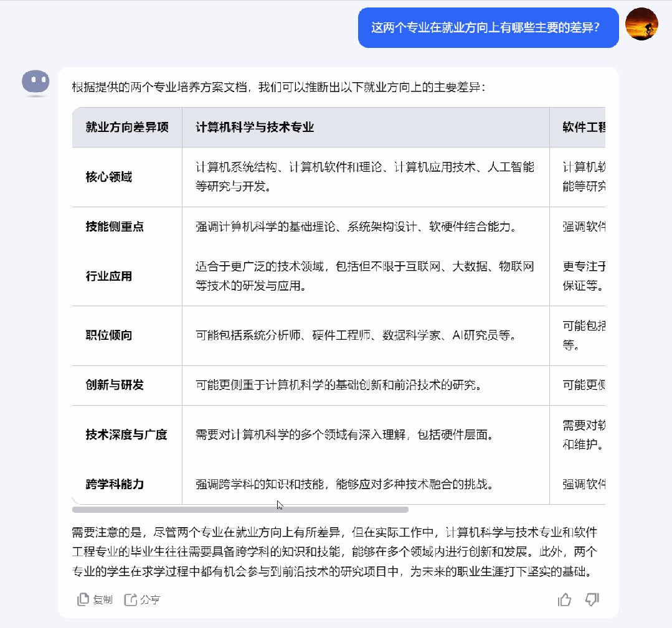Give the response a thumbs down
The width and height of the screenshot is (672, 628).
pos(592,599)
